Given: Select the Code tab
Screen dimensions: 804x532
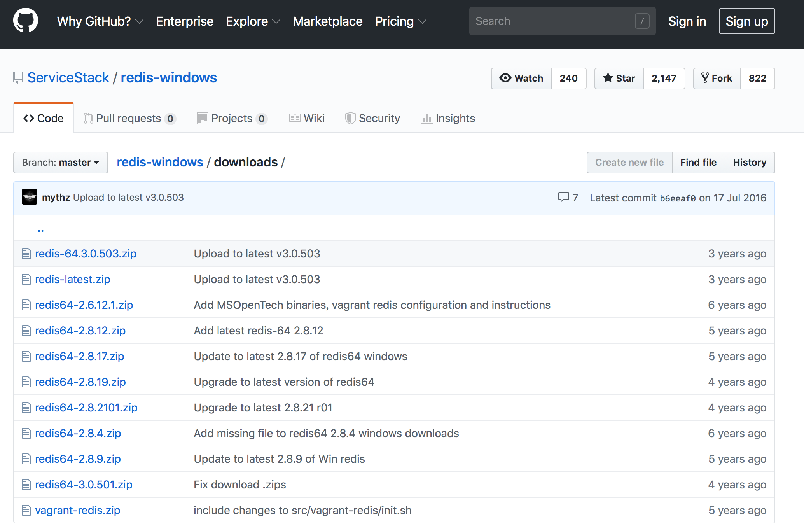Looking at the screenshot, I should tap(44, 118).
